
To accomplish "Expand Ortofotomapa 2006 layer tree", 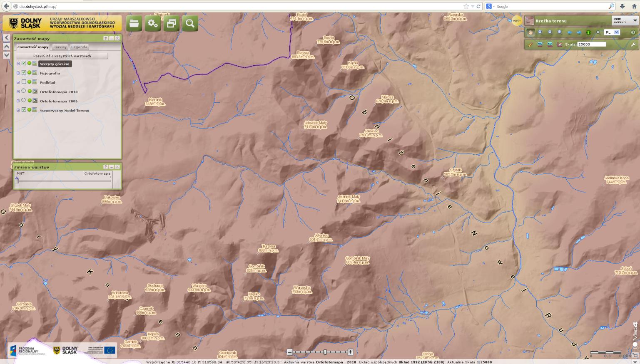I will coord(18,101).
